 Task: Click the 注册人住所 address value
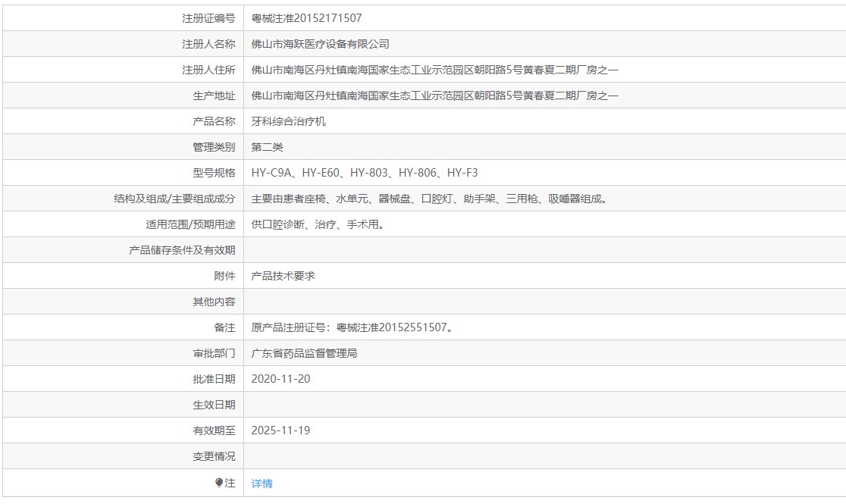pos(435,70)
